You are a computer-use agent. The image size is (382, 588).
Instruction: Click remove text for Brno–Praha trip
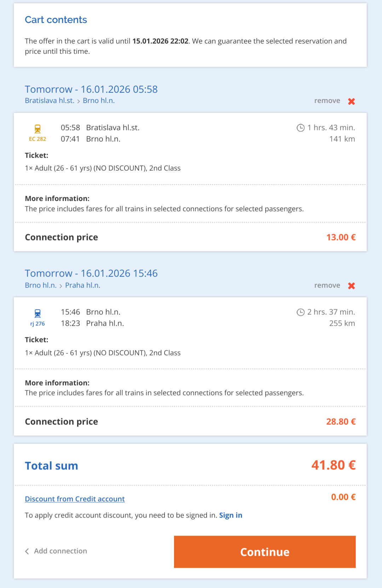[327, 285]
